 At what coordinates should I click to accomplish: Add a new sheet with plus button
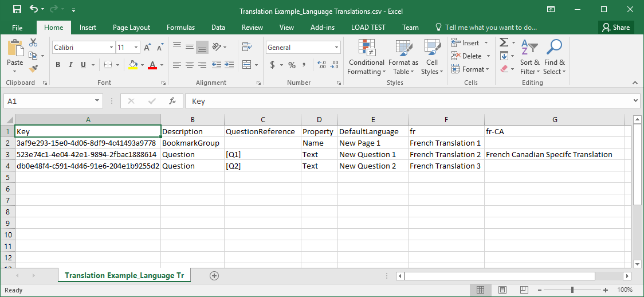click(x=214, y=276)
